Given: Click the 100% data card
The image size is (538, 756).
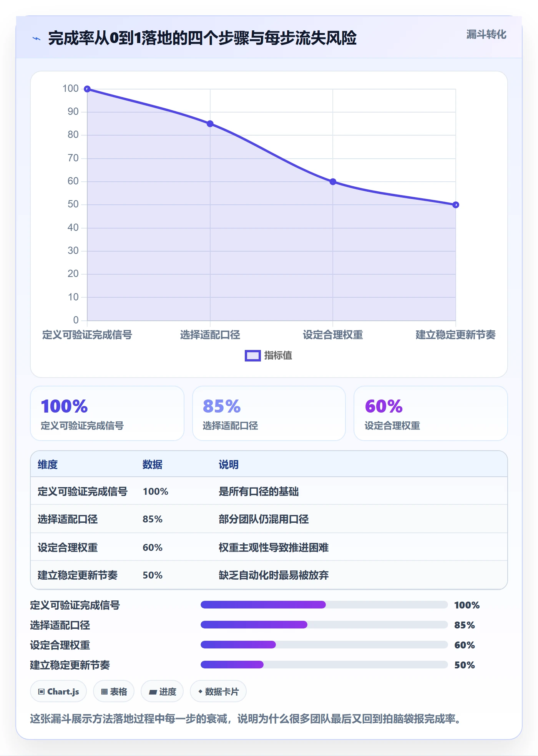Looking at the screenshot, I should (x=107, y=413).
